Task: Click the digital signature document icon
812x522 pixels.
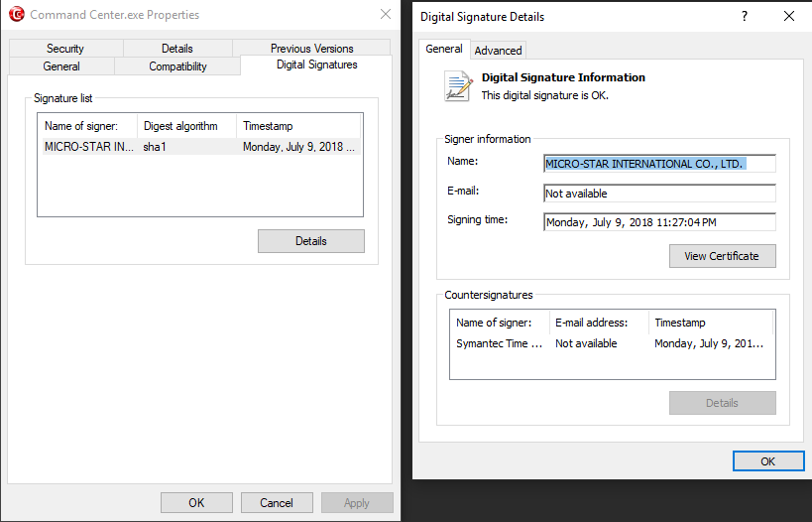Action: coord(458,86)
